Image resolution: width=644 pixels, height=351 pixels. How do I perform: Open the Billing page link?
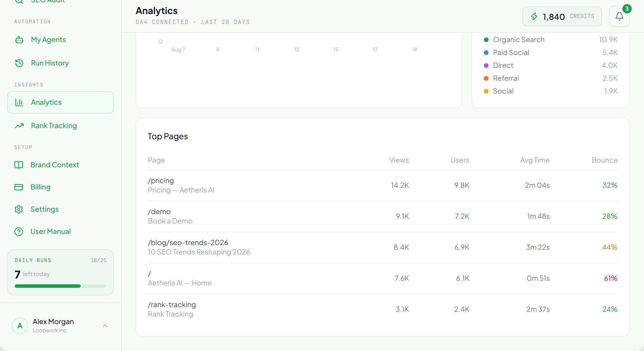[x=60, y=187]
